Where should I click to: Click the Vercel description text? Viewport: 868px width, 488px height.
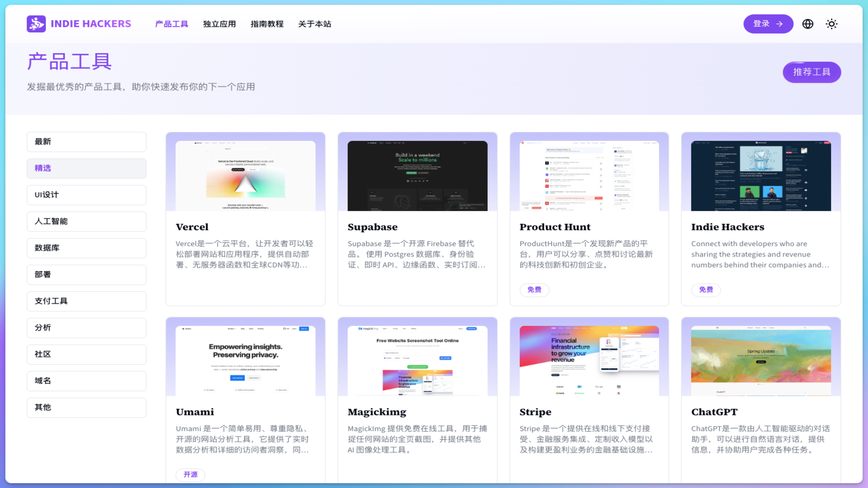245,254
